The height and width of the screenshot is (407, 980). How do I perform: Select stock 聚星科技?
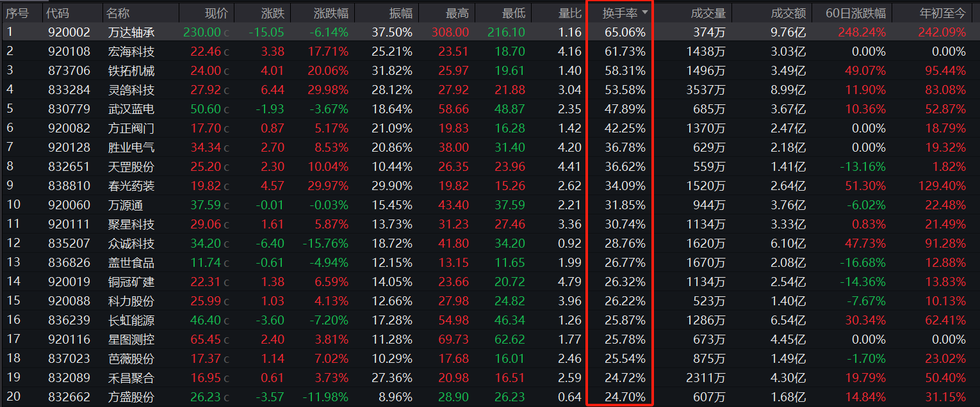tap(131, 224)
